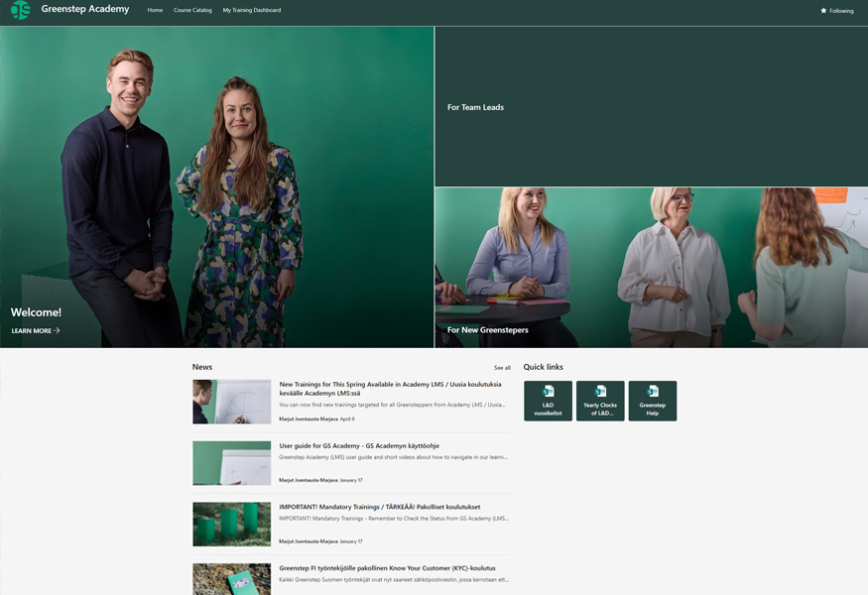
Task: Click the Greenstep Academy logo icon
Action: 20,10
